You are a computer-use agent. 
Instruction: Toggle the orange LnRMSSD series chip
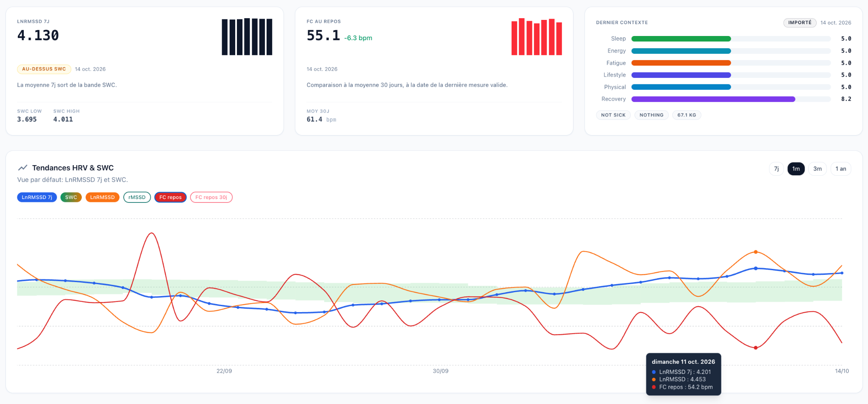pyautogui.click(x=103, y=197)
